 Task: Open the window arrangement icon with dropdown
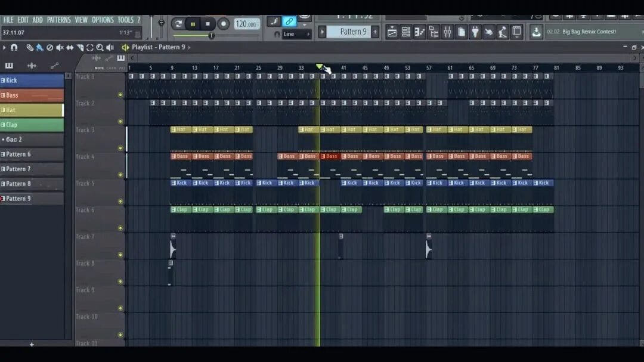click(x=516, y=32)
